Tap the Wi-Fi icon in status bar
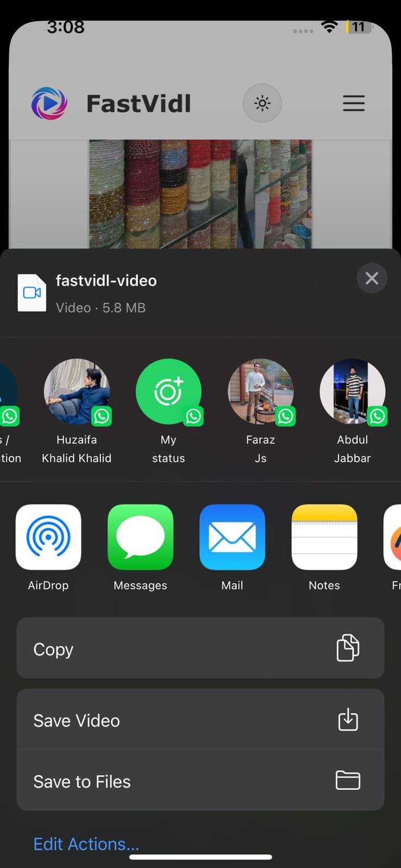Screen dimensions: 401x868 click(x=329, y=27)
